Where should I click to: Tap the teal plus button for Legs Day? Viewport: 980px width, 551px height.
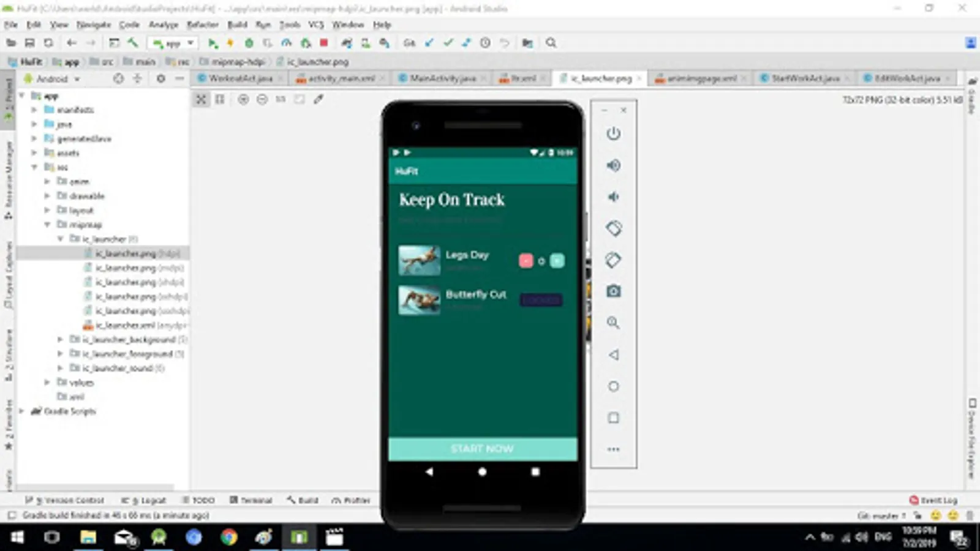[557, 261]
